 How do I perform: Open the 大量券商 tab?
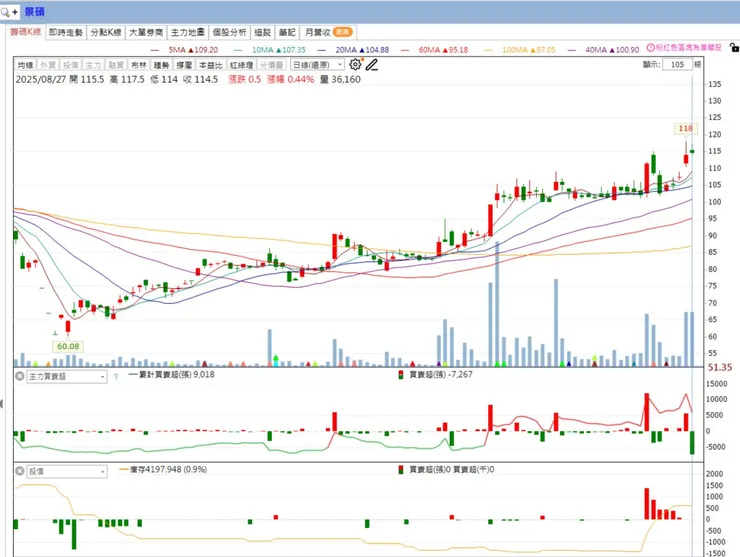pyautogui.click(x=146, y=32)
